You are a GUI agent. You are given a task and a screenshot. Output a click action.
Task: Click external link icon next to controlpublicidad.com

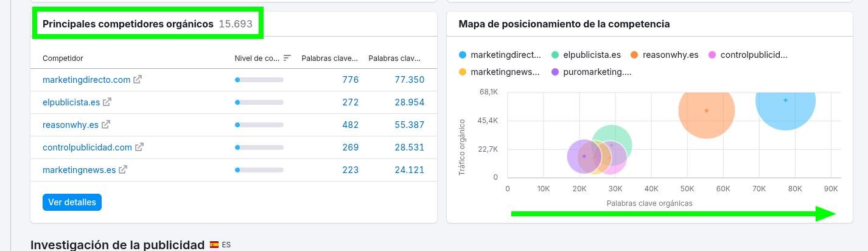click(139, 147)
